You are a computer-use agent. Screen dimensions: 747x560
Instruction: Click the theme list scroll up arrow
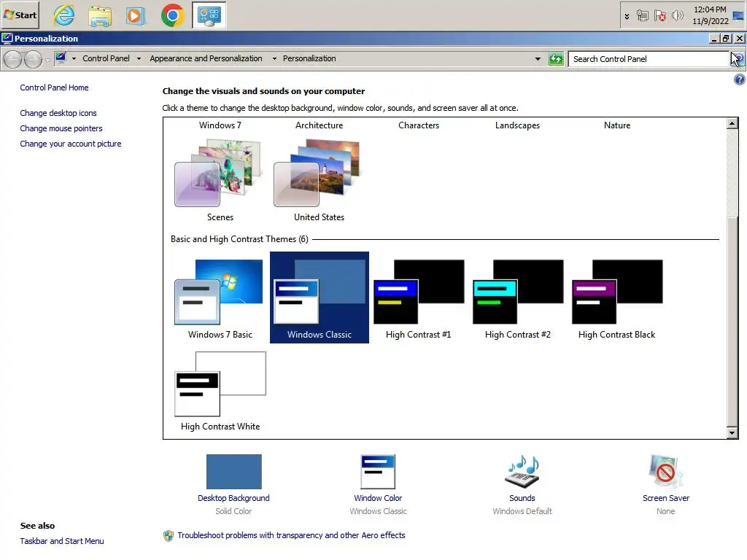(x=732, y=123)
